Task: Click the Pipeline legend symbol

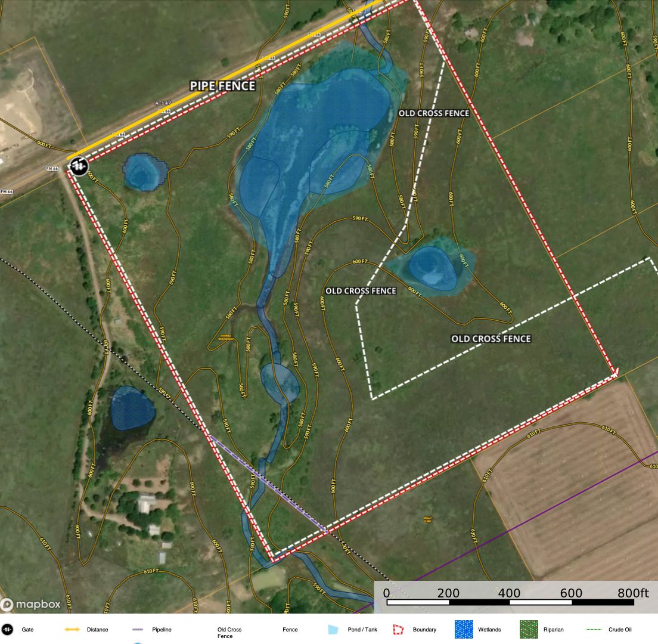Action: click(138, 629)
